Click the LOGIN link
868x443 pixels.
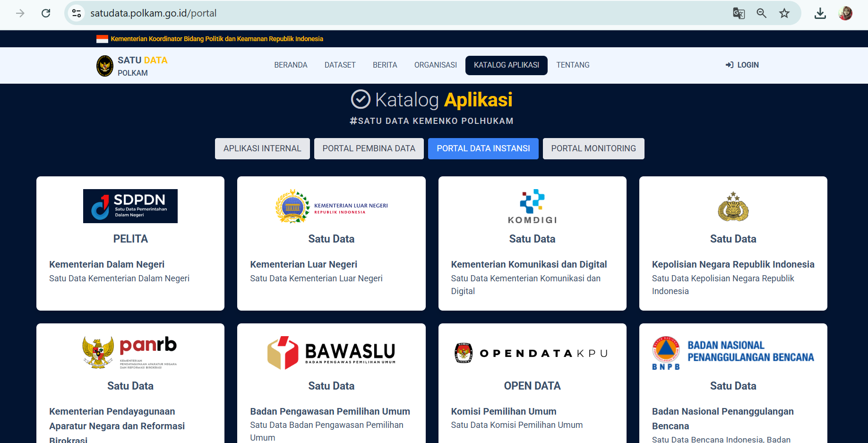tap(742, 65)
